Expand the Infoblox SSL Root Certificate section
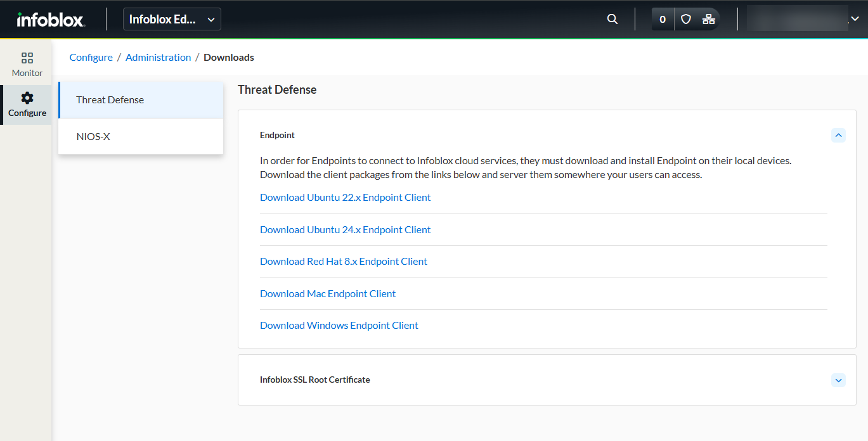The width and height of the screenshot is (868, 441). pos(838,380)
